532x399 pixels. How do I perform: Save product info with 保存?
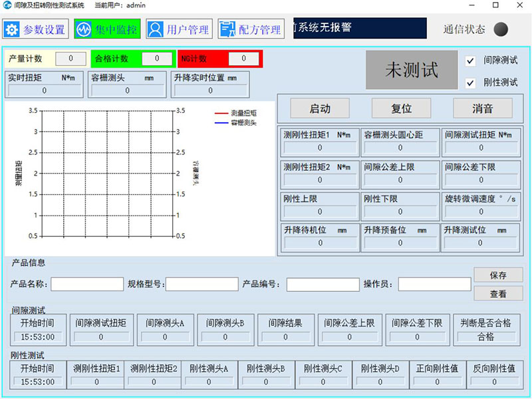(x=497, y=275)
